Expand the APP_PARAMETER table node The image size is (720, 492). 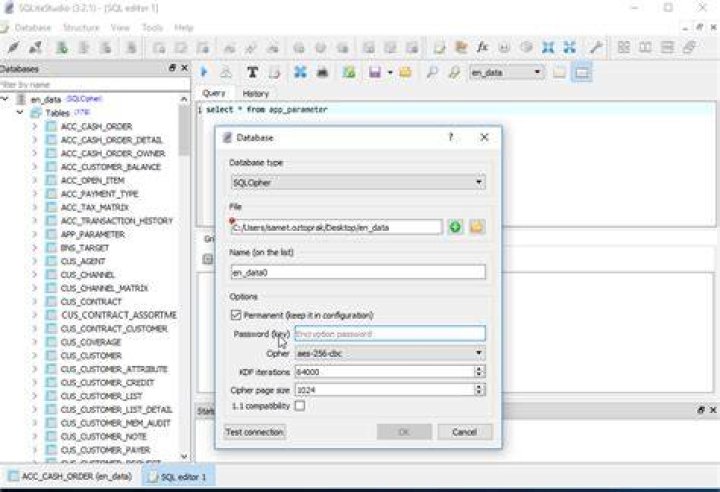[35, 234]
